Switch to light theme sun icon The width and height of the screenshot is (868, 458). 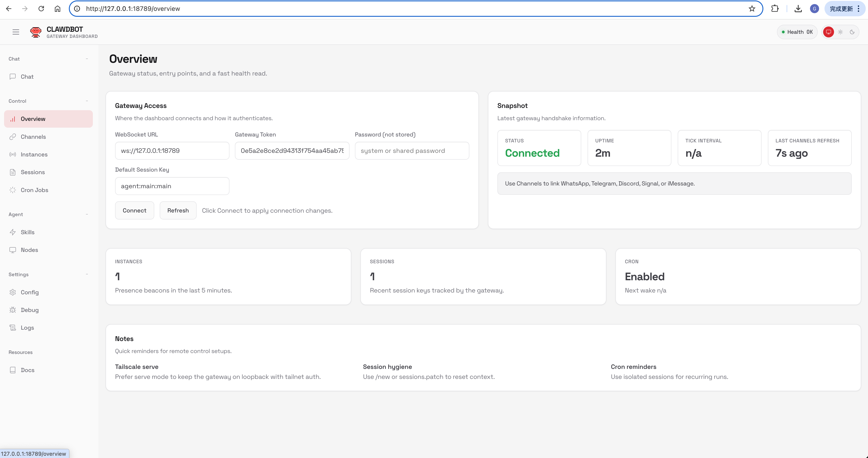[840, 32]
